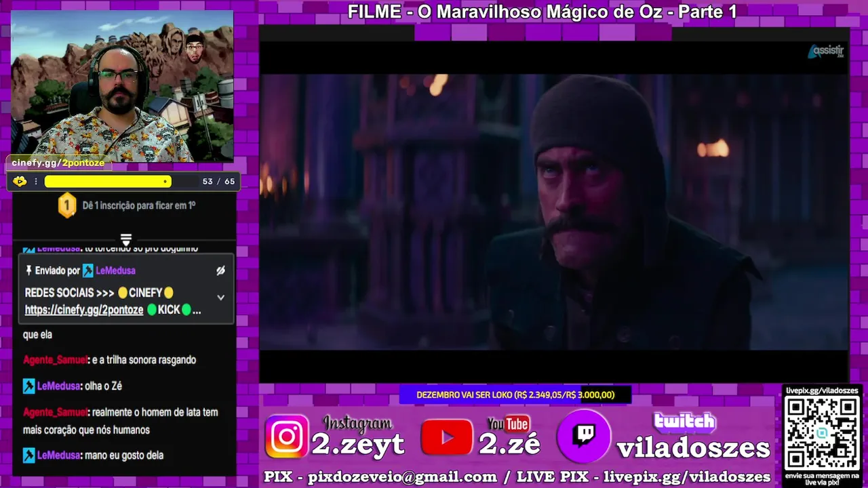
Task: Click green circle emoji before KICK
Action: pos(152,310)
